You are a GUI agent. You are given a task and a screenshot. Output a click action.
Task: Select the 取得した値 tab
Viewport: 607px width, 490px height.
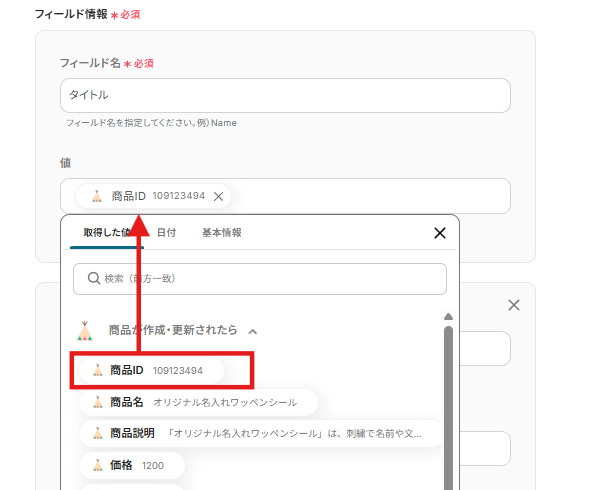pyautogui.click(x=107, y=233)
